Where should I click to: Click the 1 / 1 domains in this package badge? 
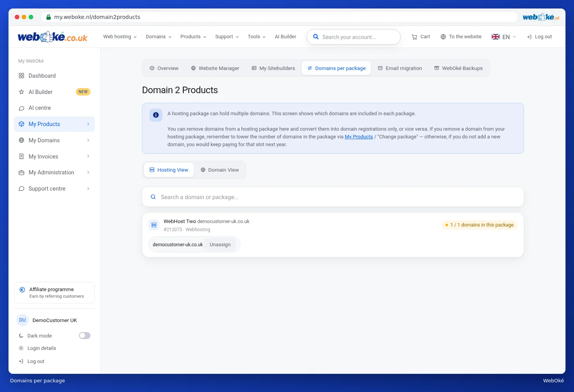pos(480,225)
